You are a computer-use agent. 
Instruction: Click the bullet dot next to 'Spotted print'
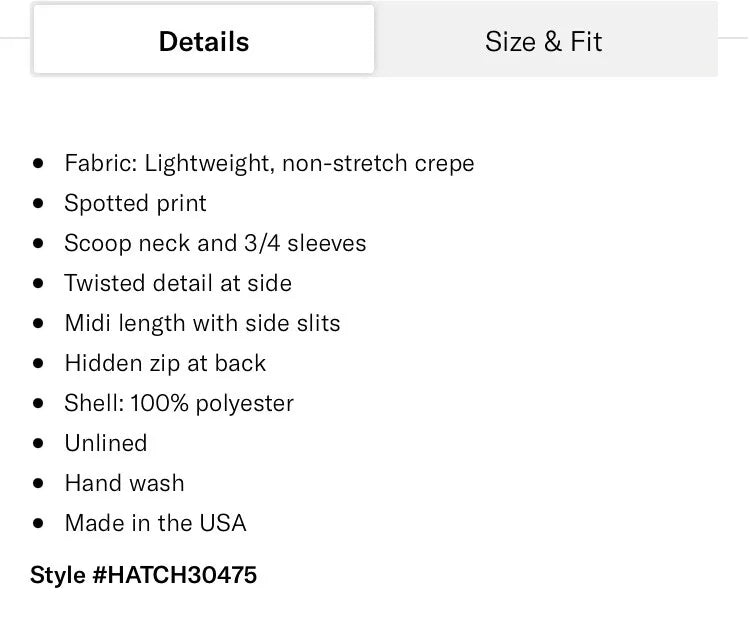click(39, 203)
